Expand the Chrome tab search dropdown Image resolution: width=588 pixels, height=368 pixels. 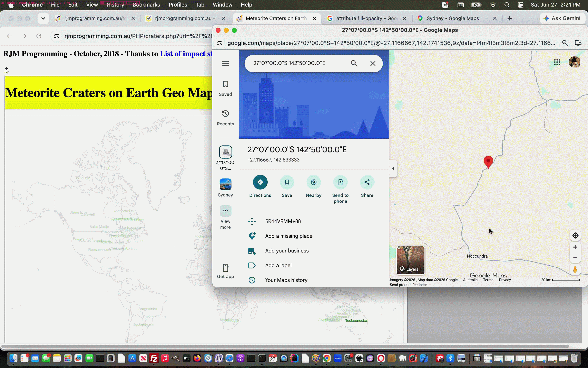tap(43, 18)
